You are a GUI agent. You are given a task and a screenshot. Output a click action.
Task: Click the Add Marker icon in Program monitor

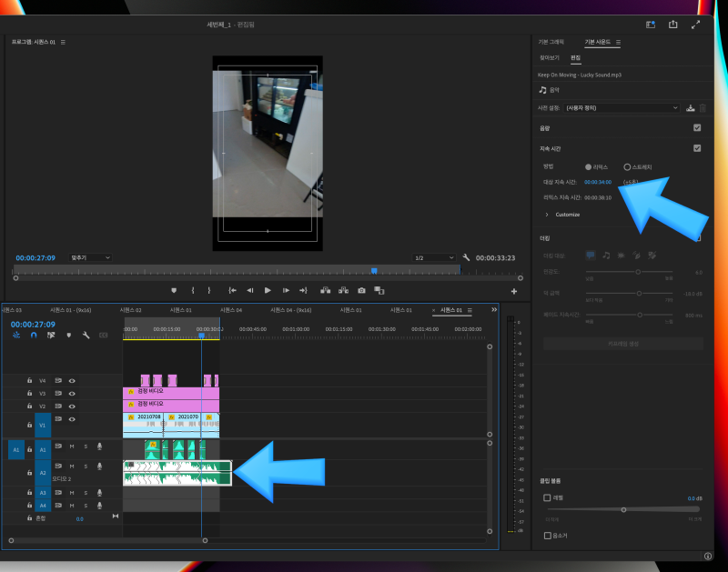[x=174, y=290]
